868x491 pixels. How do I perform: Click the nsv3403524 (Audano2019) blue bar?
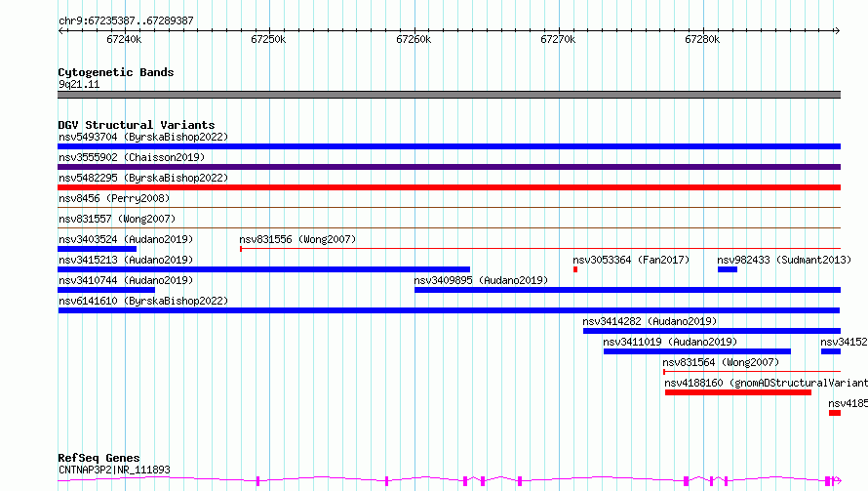[97, 249]
